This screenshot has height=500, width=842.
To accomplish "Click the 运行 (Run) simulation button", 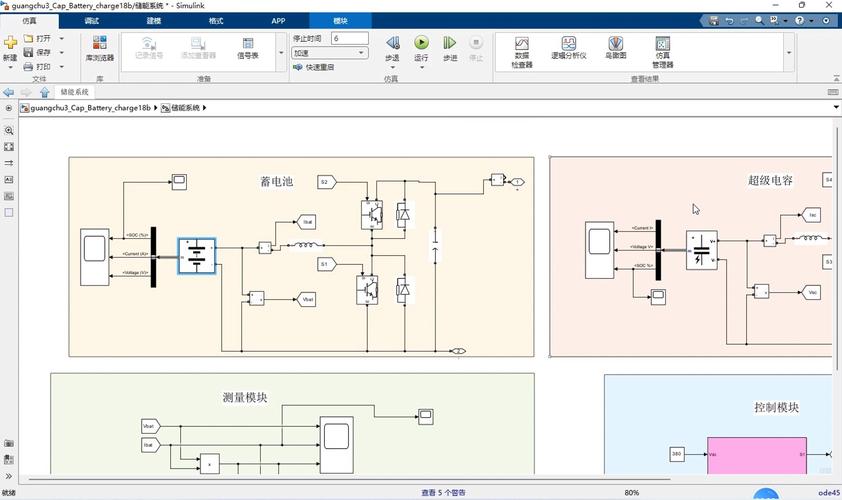I will click(x=421, y=47).
